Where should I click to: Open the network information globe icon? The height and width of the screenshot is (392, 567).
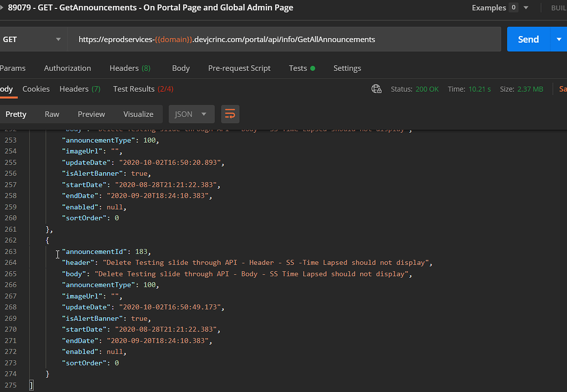click(x=377, y=88)
